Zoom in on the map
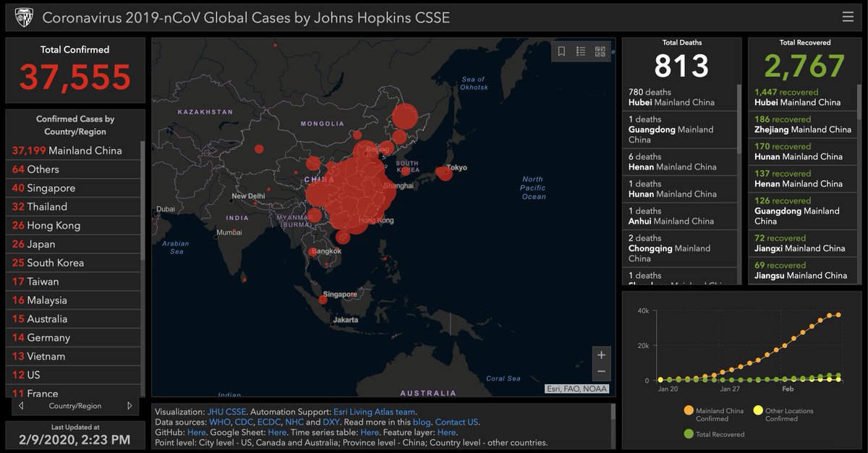The height and width of the screenshot is (453, 868). 601,355
